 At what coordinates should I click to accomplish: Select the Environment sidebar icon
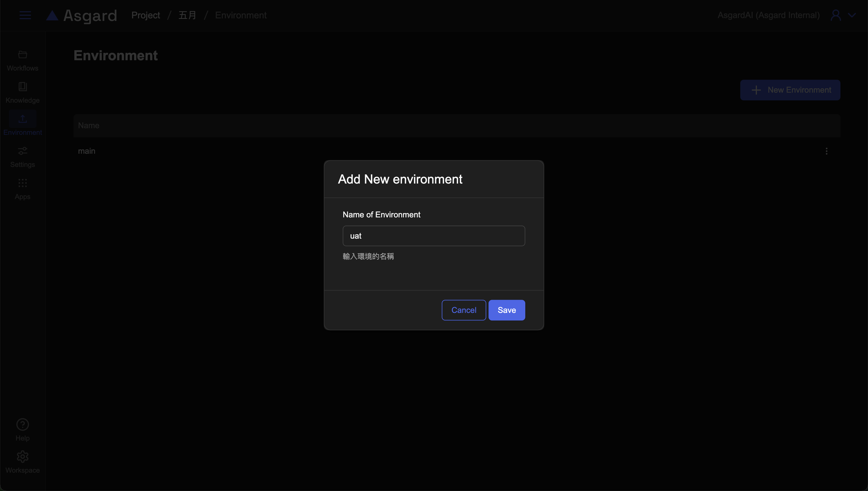pyautogui.click(x=23, y=119)
